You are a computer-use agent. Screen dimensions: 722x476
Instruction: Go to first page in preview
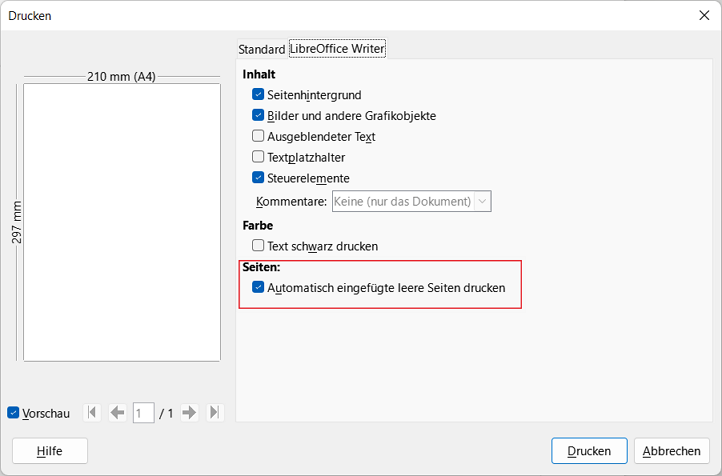click(92, 412)
